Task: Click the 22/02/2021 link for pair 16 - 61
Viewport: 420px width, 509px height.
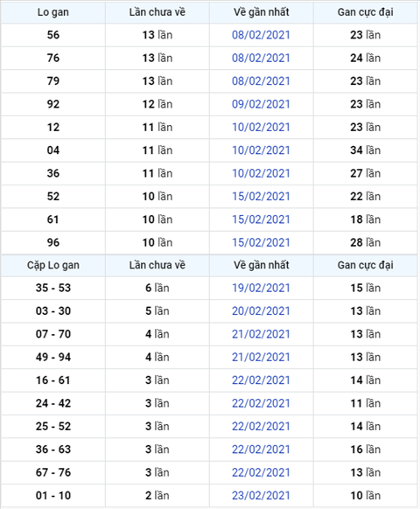Action: 261,380
